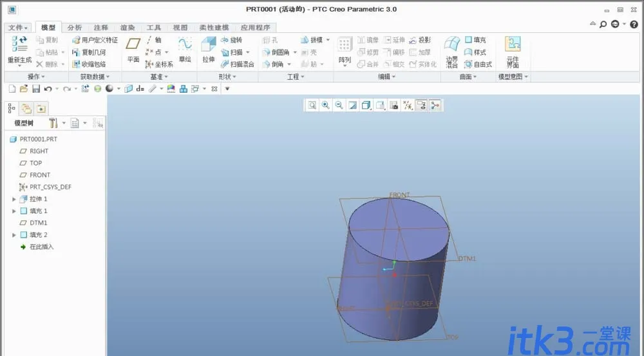Screen dimensions: 644x356
Task: Toggle spin center display icon
Action: click(435, 106)
